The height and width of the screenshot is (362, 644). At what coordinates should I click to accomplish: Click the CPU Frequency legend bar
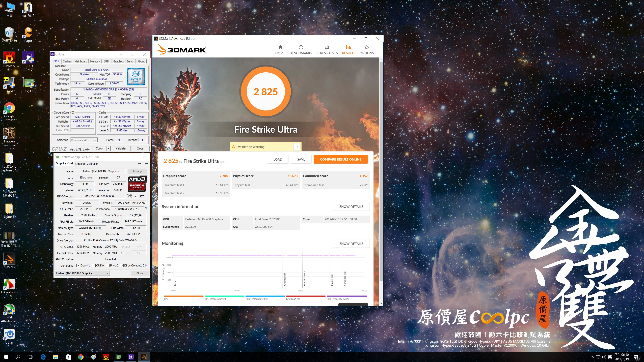click(347, 296)
